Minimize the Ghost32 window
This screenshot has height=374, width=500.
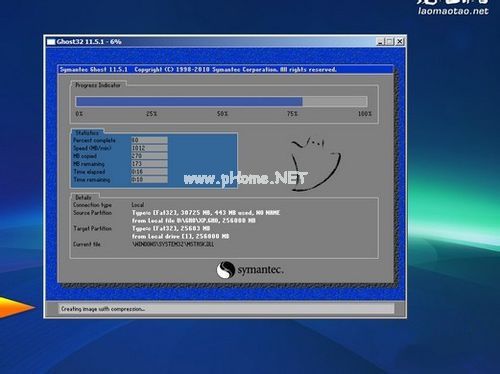click(381, 42)
